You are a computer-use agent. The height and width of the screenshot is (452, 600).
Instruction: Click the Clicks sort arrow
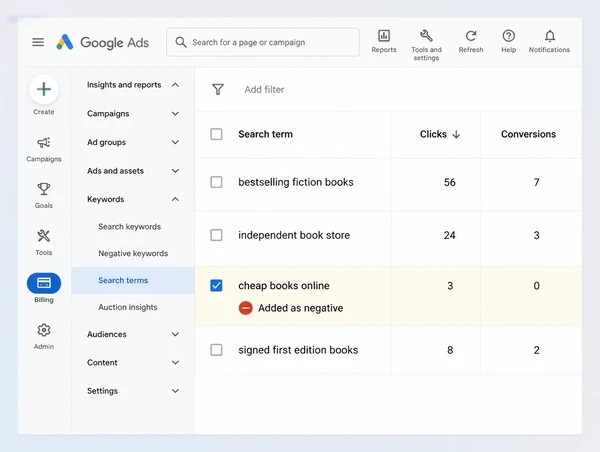click(456, 134)
